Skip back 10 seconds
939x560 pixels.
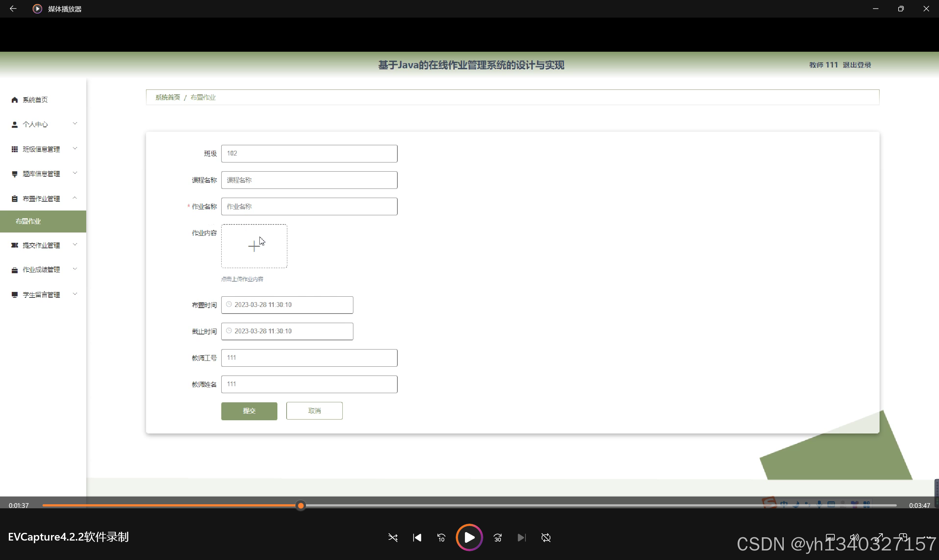tap(441, 537)
